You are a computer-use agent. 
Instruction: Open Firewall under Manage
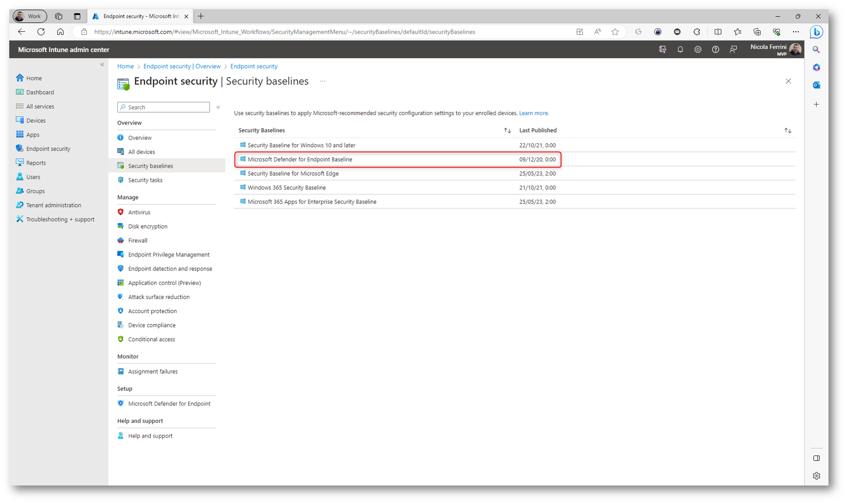(x=137, y=240)
